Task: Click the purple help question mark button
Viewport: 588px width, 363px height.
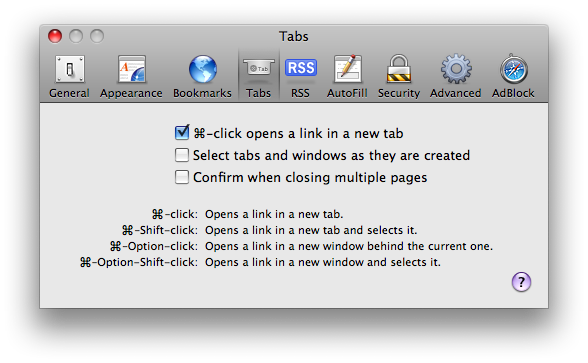Action: [x=521, y=282]
